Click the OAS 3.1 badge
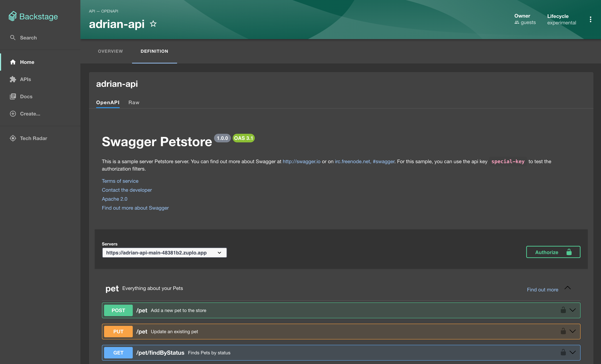This screenshot has width=601, height=364. tap(243, 138)
